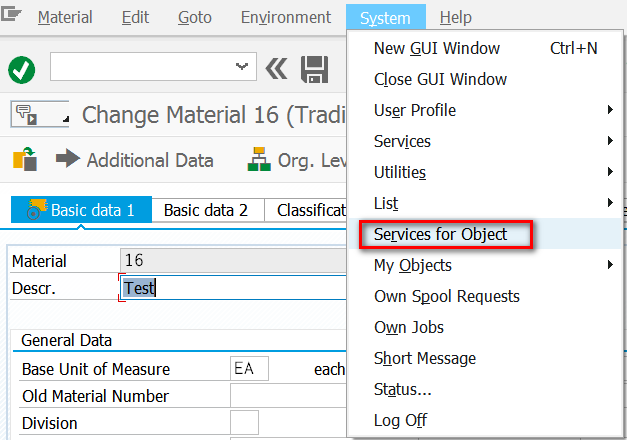
Task: Choose Own Jobs entry
Action: click(485, 327)
